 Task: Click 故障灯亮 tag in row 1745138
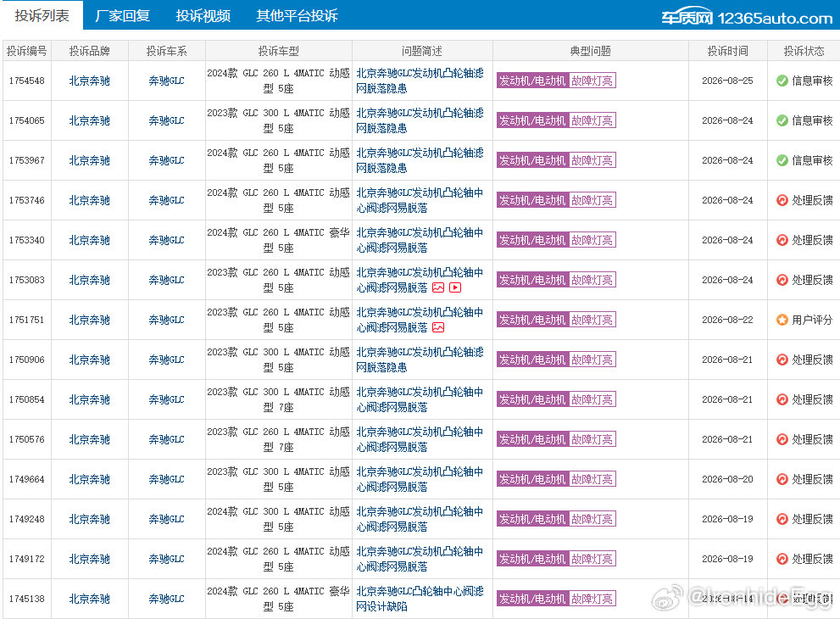coord(592,599)
